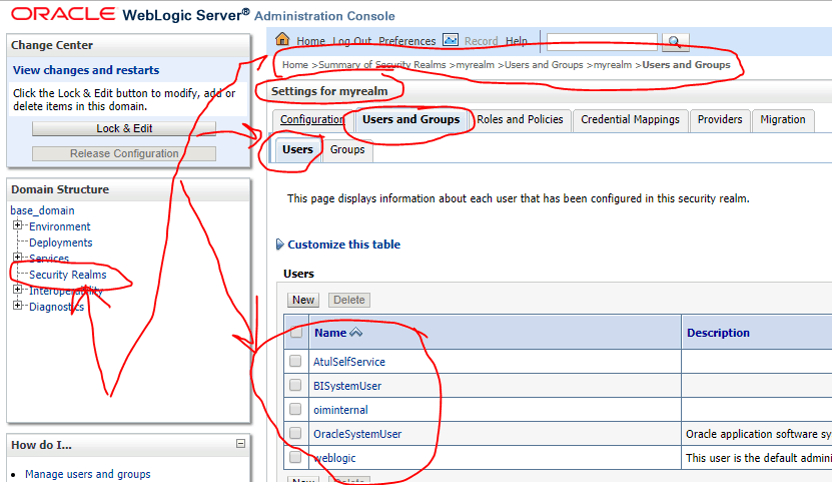Click the Delete button above table
Viewport: 832px width, 485px height.
point(349,300)
